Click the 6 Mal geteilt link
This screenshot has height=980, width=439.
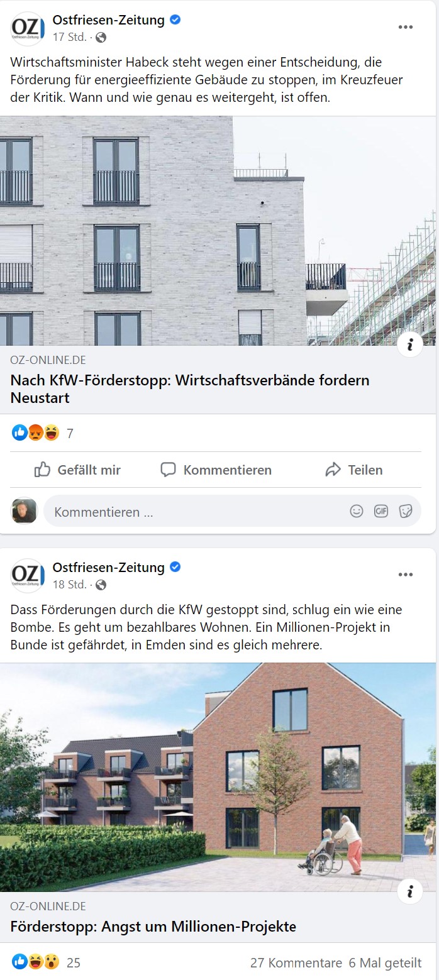386,963
